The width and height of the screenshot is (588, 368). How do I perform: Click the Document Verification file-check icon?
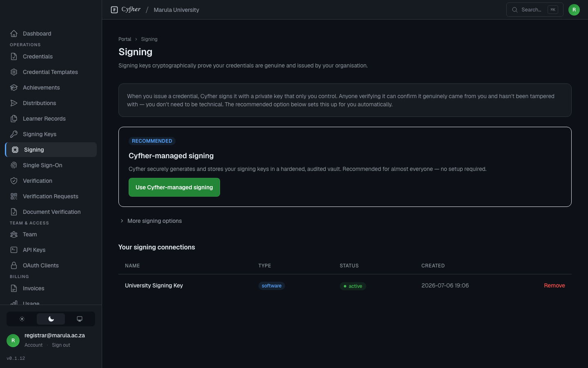[14, 212]
